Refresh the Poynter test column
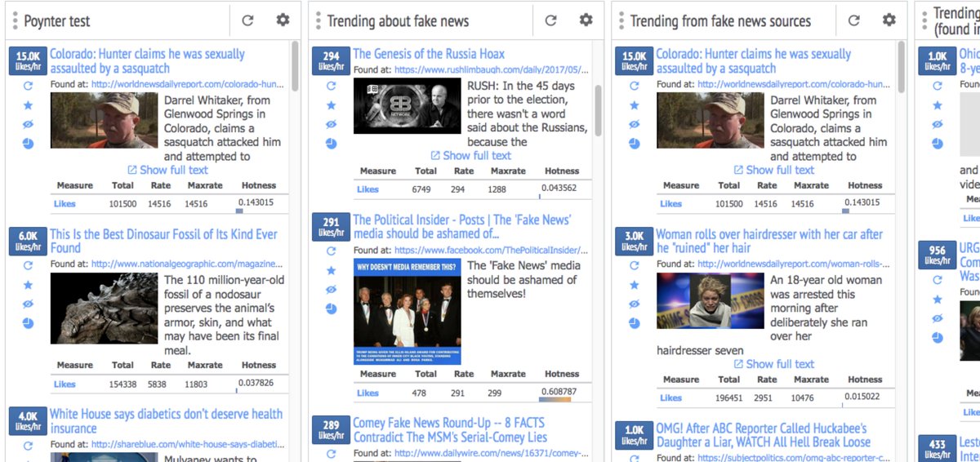The image size is (980, 462). (247, 20)
